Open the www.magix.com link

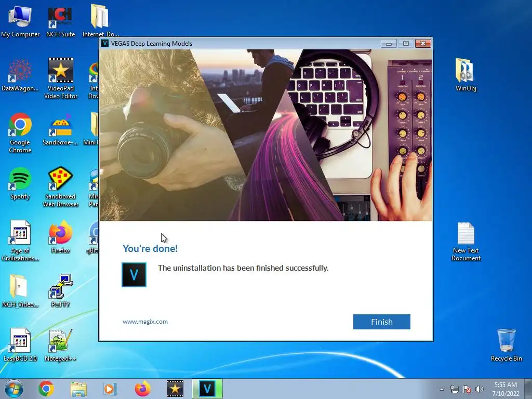click(x=145, y=322)
